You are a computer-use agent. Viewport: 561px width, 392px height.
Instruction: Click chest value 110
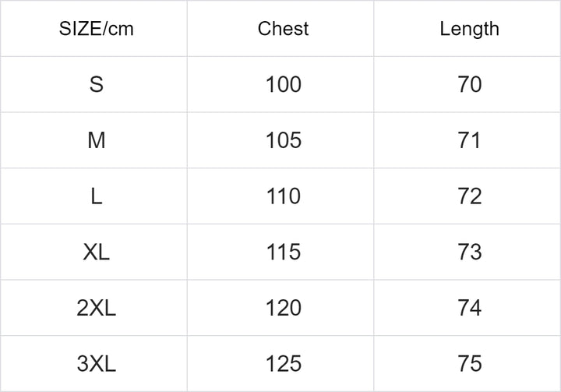[283, 196]
